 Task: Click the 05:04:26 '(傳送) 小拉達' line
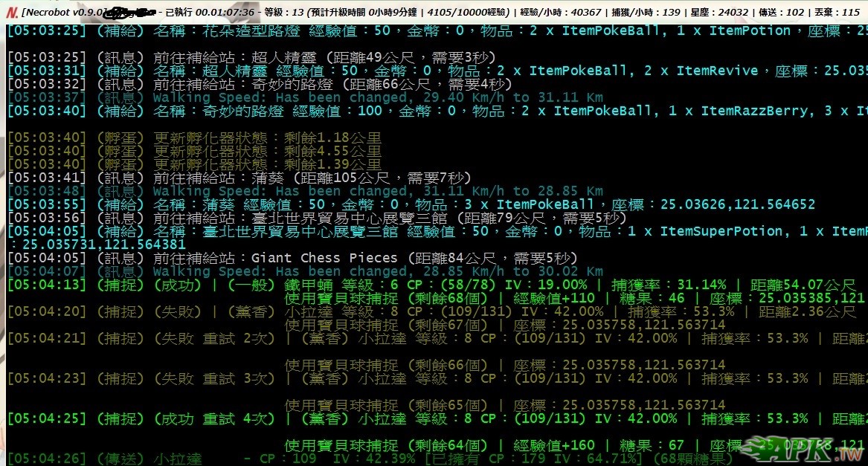click(369, 459)
